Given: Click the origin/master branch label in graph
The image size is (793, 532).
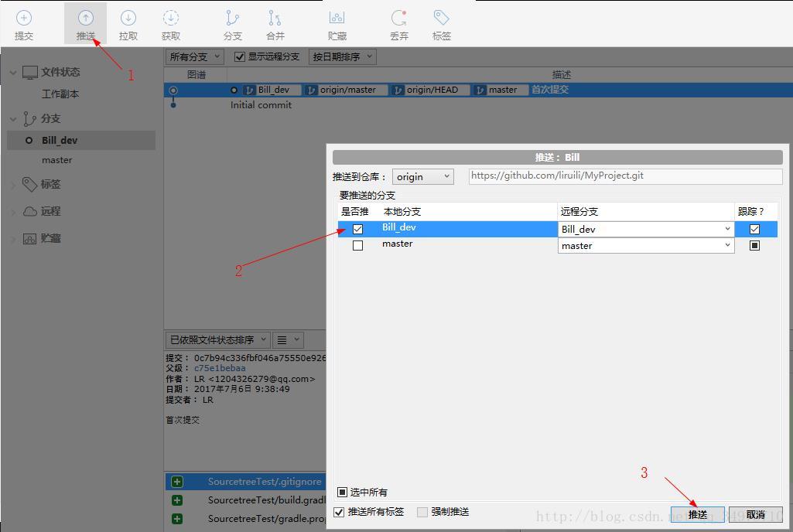Looking at the screenshot, I should pos(346,90).
